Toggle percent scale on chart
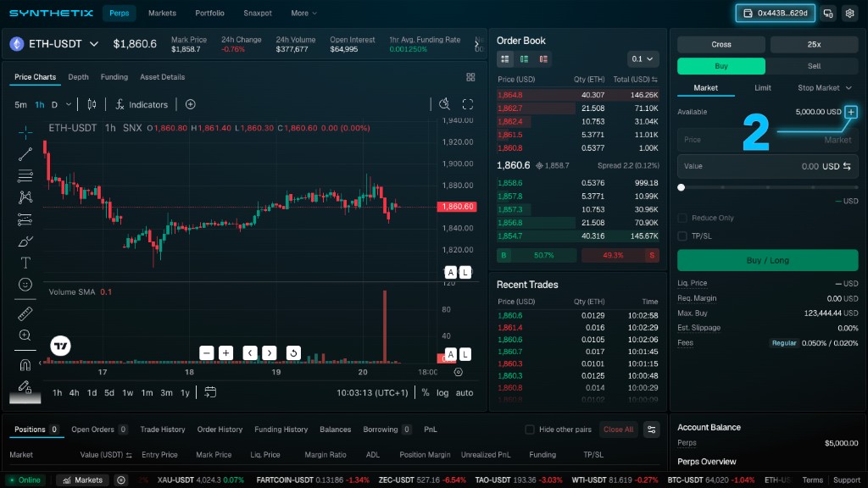Viewport: 868px width, 488px height. [426, 392]
